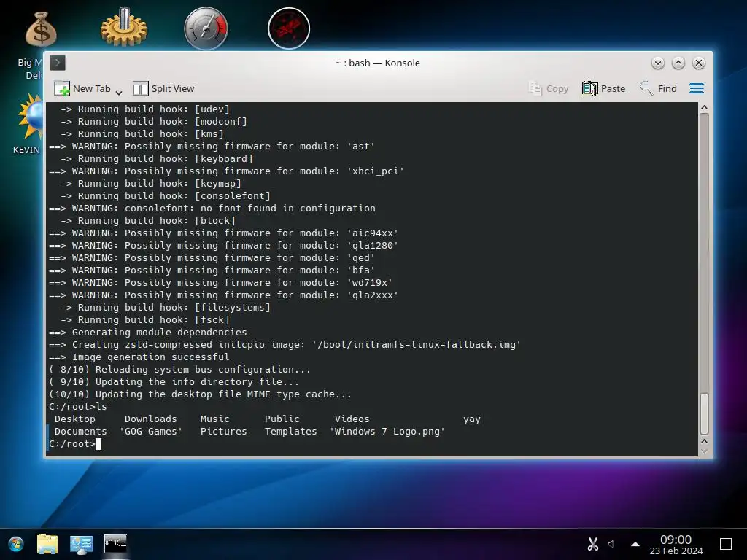Click the scissors clipboard tray icon
This screenshot has width=747, height=560.
592,544
